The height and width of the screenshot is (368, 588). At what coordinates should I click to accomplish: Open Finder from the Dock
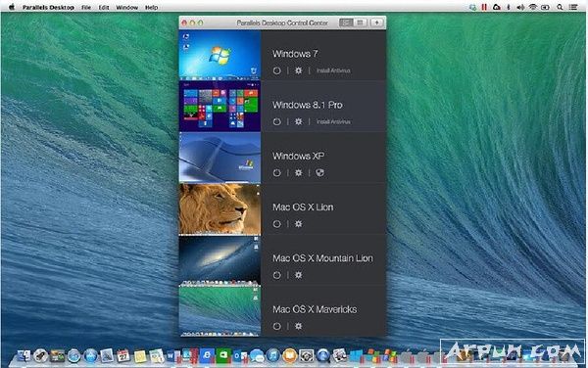[x=24, y=355]
